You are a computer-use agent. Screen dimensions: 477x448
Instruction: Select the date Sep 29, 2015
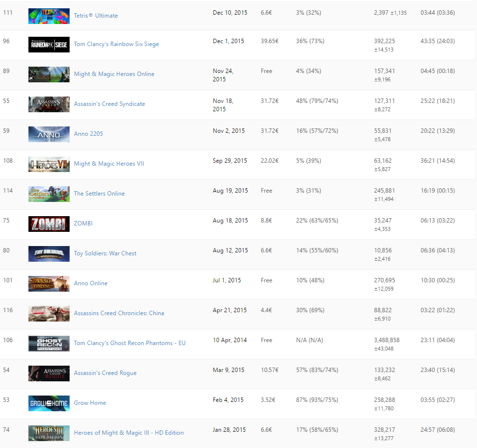tap(230, 161)
